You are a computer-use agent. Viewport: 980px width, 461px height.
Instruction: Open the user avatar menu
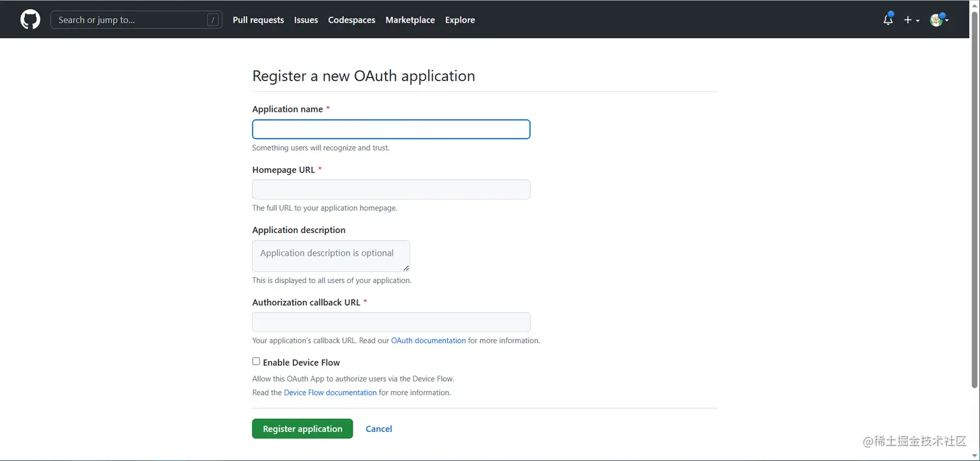[939, 19]
